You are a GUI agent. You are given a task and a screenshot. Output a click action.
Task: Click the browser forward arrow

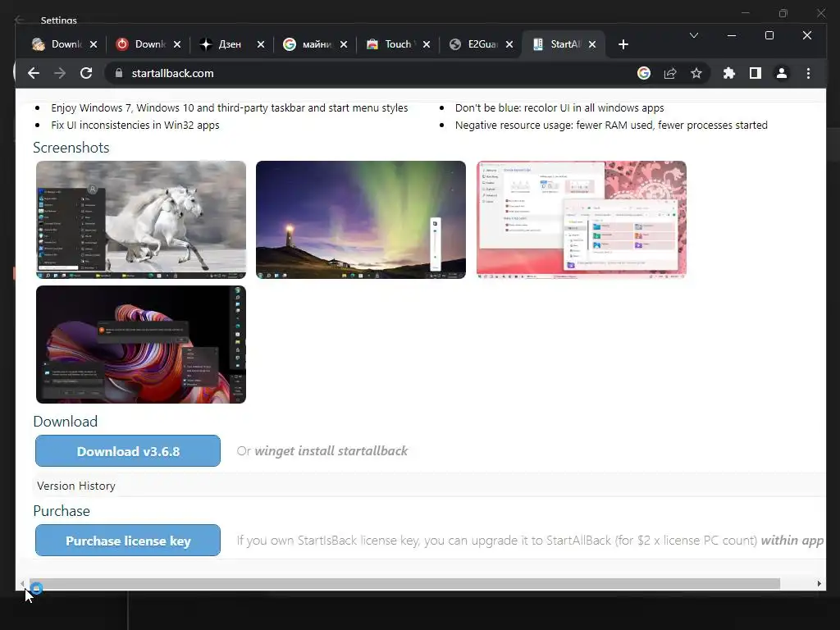pyautogui.click(x=60, y=73)
